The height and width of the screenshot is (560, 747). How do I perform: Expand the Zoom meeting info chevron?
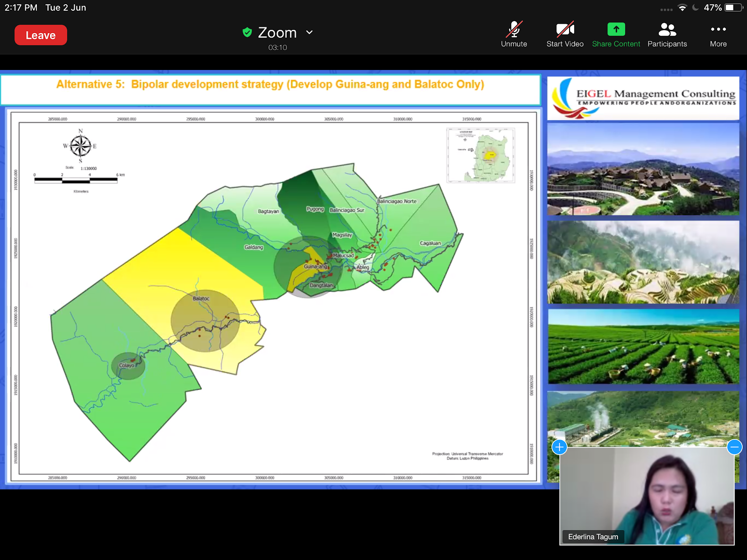pos(310,32)
